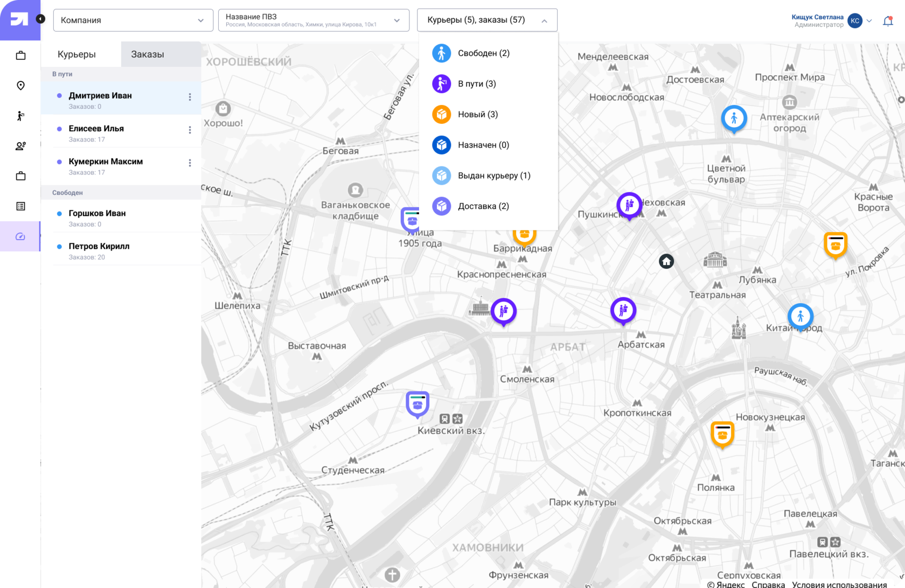Switch to the Заказы tab
The height and width of the screenshot is (588, 905).
coord(161,54)
